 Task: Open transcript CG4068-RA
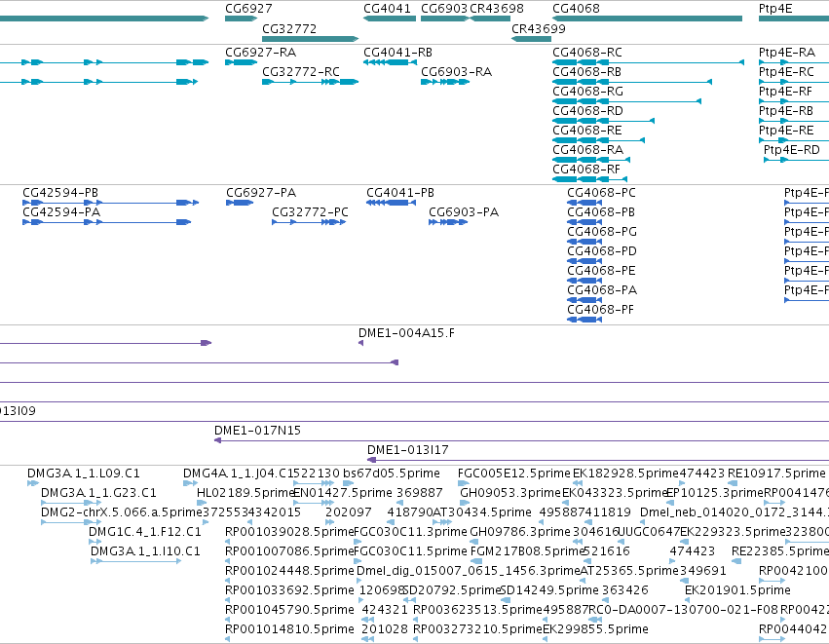(x=588, y=150)
